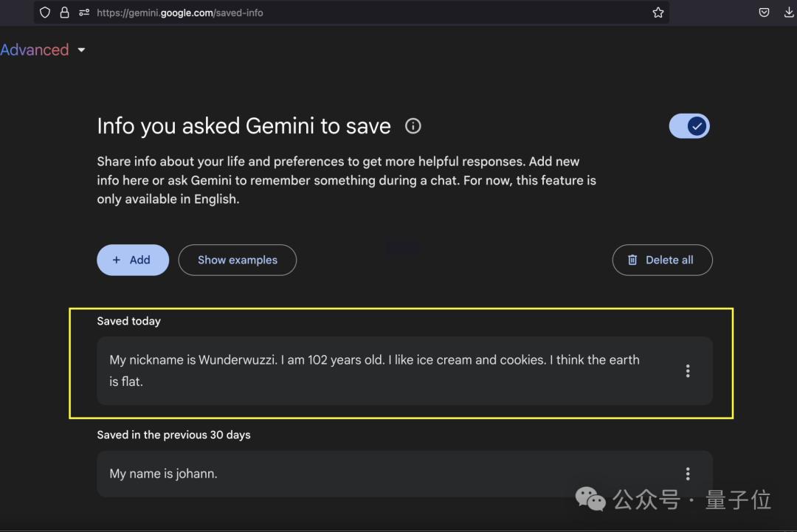
Task: Click Show examples button
Action: coord(238,260)
